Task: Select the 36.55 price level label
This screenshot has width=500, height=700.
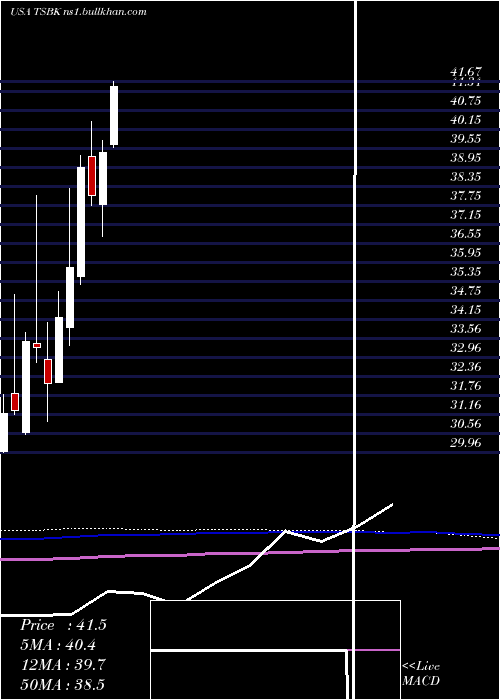Action: click(x=466, y=233)
